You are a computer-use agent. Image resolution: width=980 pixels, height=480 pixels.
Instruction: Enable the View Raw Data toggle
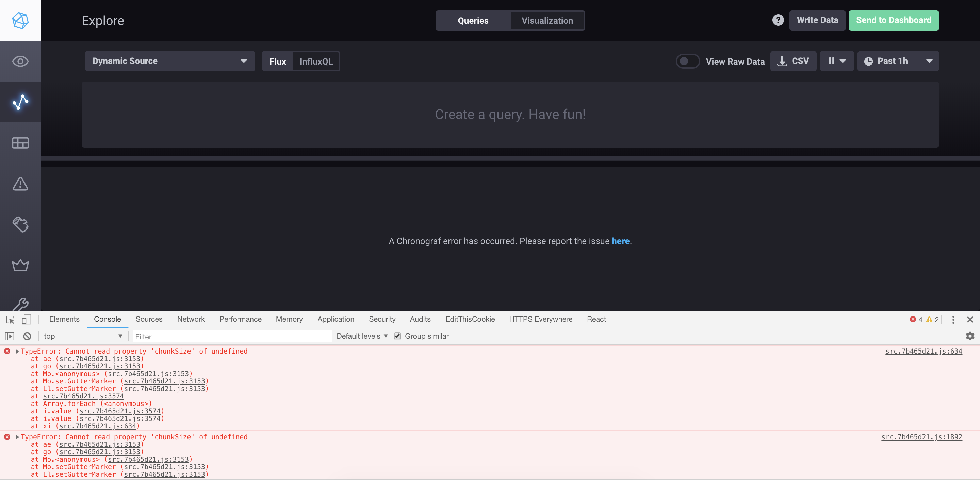coord(687,61)
